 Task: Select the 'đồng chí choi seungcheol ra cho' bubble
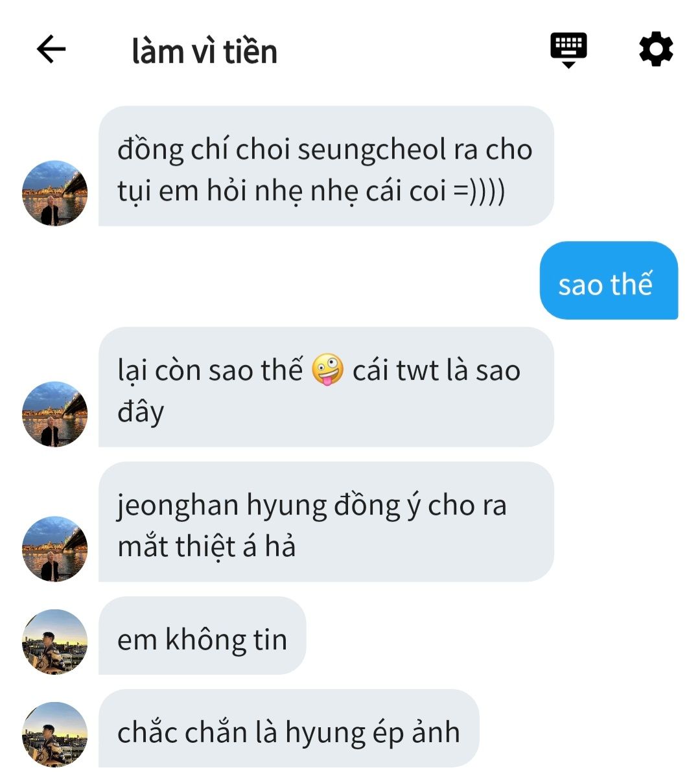click(x=327, y=166)
